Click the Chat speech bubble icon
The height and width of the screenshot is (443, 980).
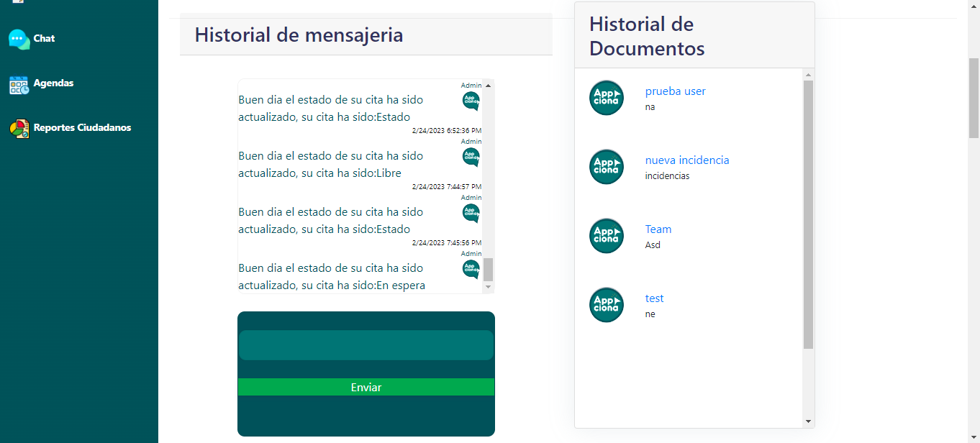pos(19,40)
